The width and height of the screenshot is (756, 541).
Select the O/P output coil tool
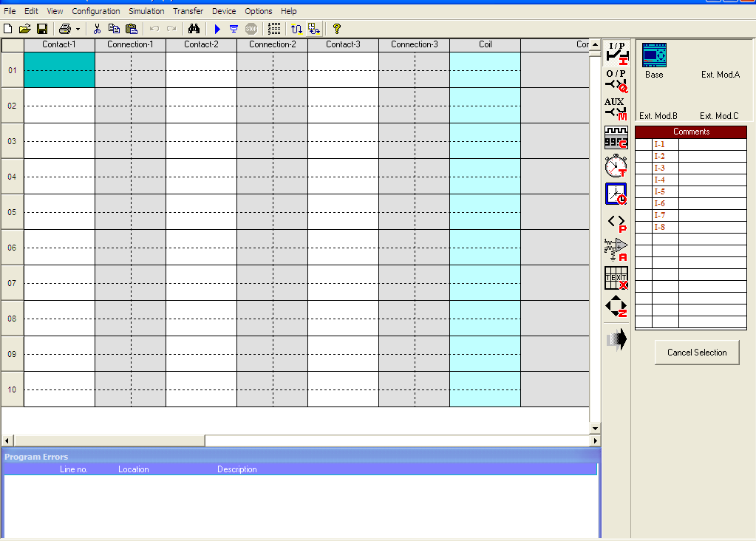click(616, 81)
